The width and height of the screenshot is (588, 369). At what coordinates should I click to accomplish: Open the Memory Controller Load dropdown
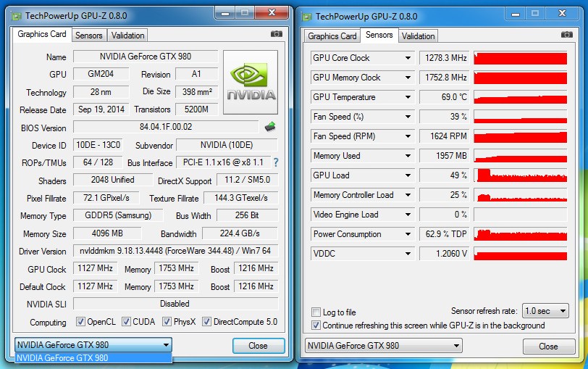pos(408,195)
